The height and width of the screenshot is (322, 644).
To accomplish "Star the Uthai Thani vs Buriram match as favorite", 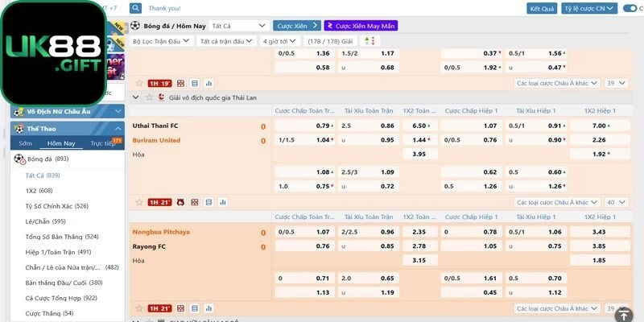I will [139, 202].
